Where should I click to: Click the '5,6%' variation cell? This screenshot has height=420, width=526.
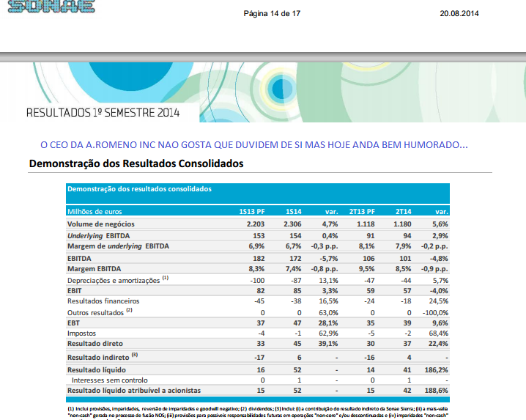pyautogui.click(x=440, y=224)
